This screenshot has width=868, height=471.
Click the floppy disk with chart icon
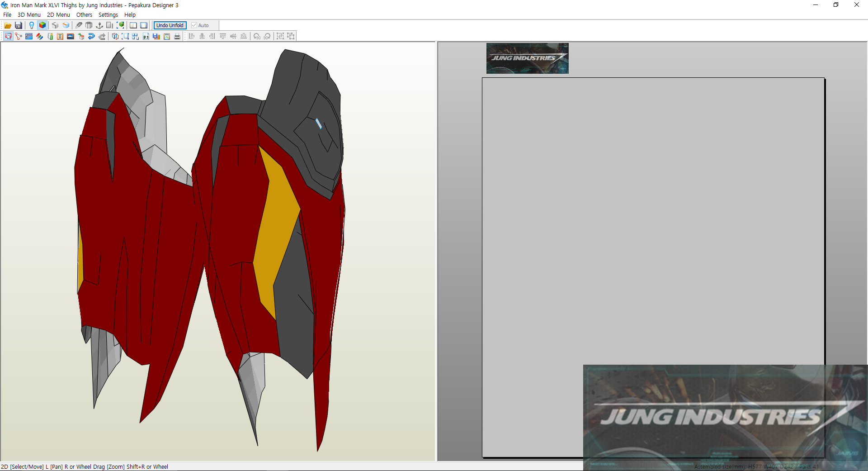(156, 36)
